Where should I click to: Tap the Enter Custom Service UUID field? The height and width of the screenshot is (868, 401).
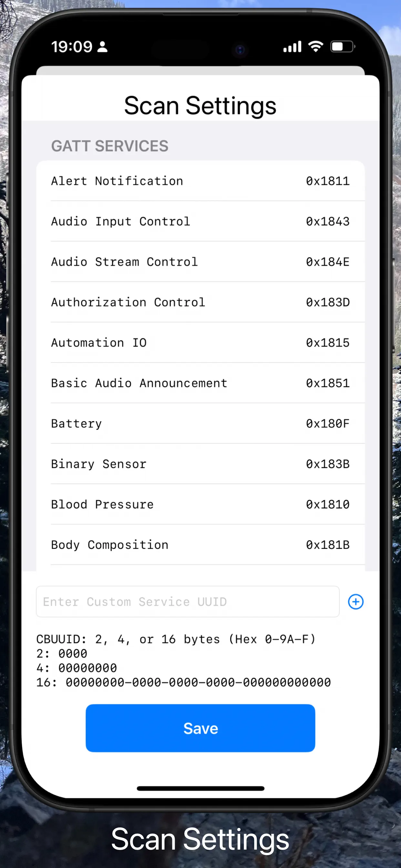tap(187, 602)
